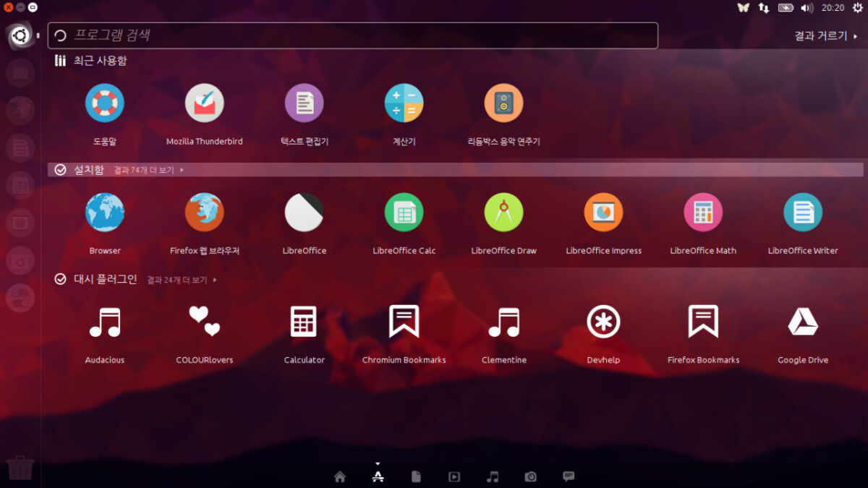The width and height of the screenshot is (868, 488).
Task: Launch LibreOffice Impress
Action: tap(604, 213)
